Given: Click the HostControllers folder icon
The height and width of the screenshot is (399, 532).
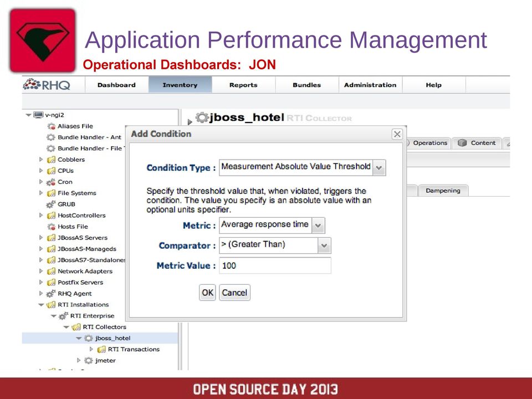Looking at the screenshot, I should point(51,216).
